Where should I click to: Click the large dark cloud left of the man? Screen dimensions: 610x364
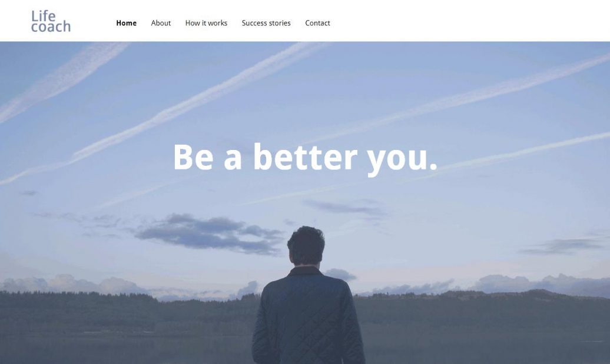click(210, 234)
